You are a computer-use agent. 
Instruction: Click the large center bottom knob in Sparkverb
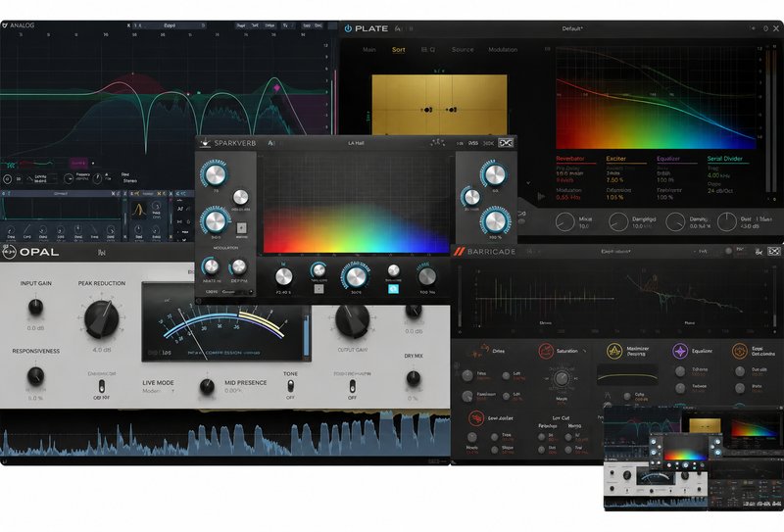[356, 276]
